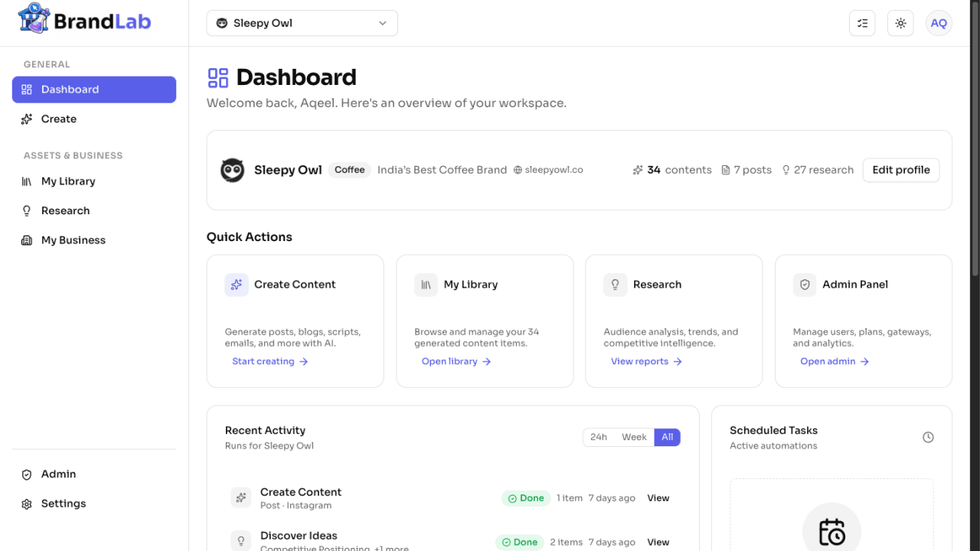Screen dimensions: 980x551
Task: Click the Open admin link
Action: [x=835, y=361]
